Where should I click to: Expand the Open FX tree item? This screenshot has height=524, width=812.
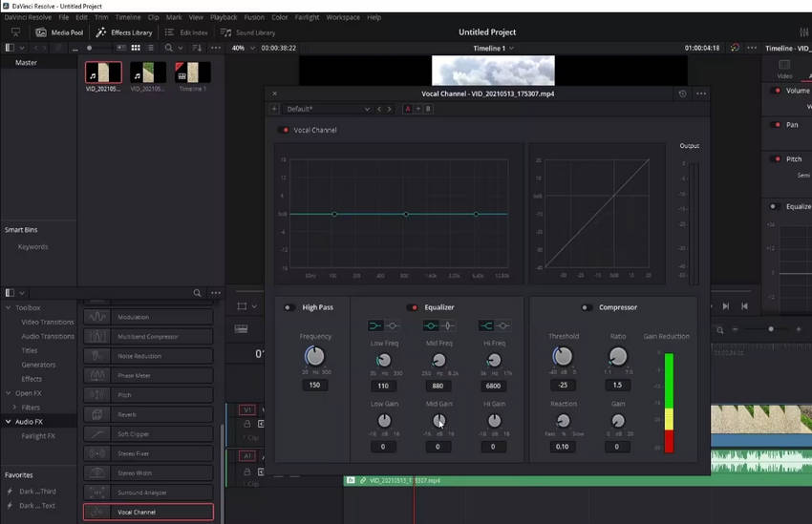[9, 393]
